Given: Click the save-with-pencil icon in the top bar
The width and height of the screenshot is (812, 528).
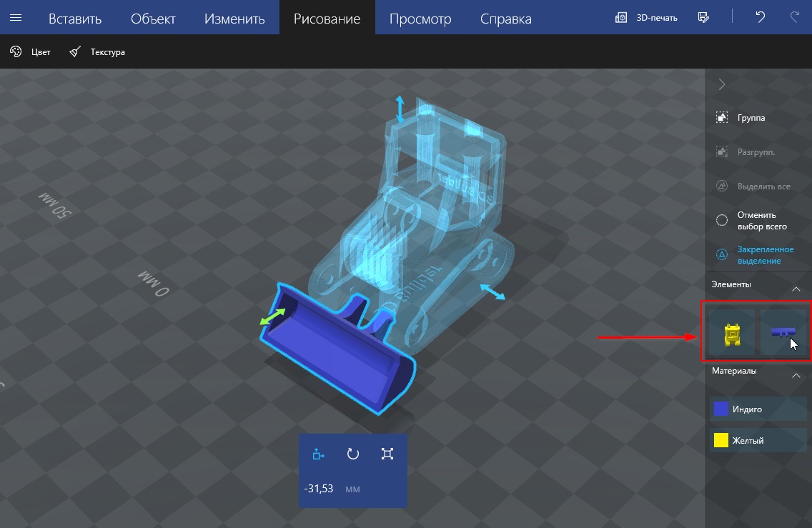Looking at the screenshot, I should pyautogui.click(x=703, y=18).
